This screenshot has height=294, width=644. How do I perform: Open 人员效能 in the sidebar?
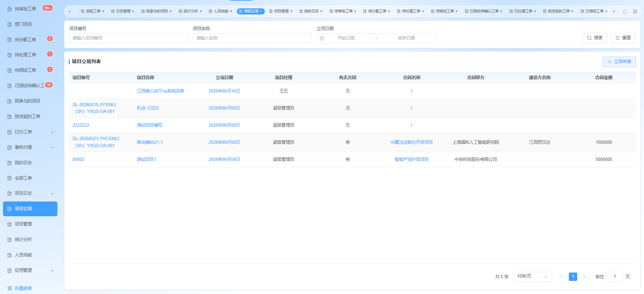[30, 255]
